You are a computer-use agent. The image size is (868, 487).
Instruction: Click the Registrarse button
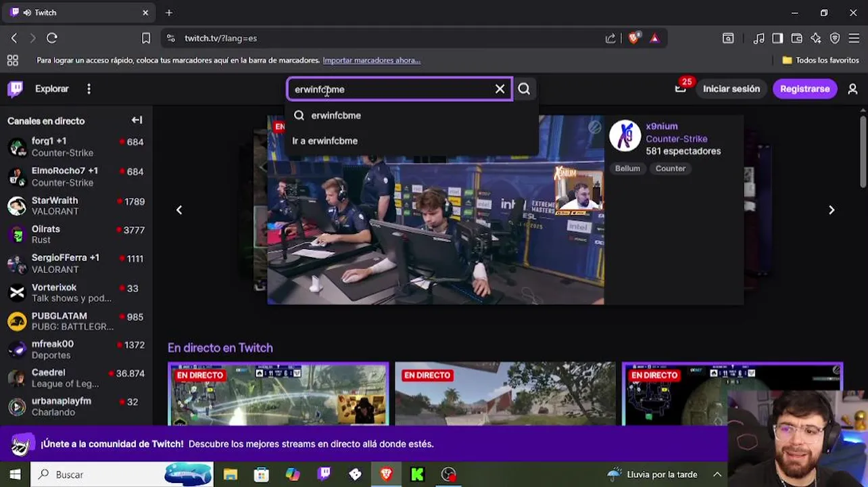tap(804, 89)
